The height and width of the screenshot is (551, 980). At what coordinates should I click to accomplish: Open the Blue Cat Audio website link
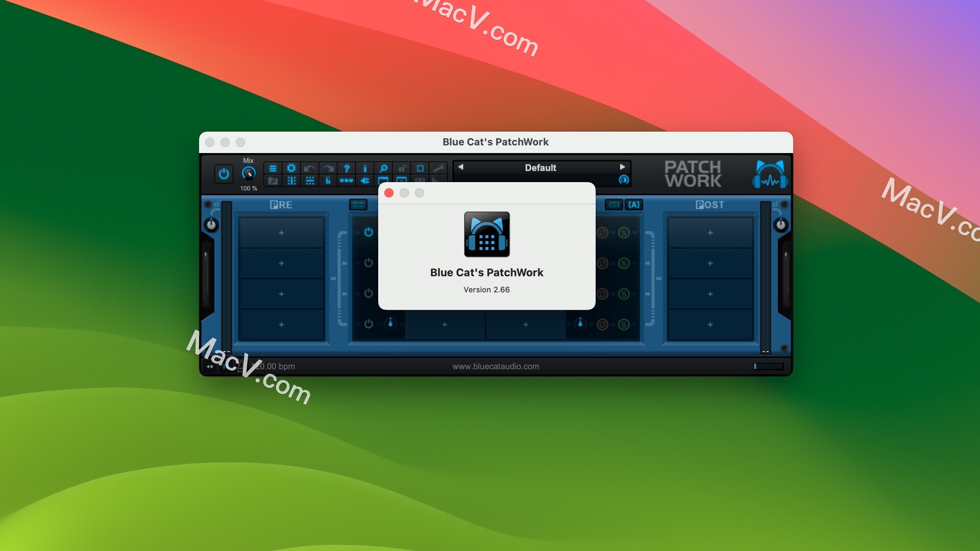point(496,366)
